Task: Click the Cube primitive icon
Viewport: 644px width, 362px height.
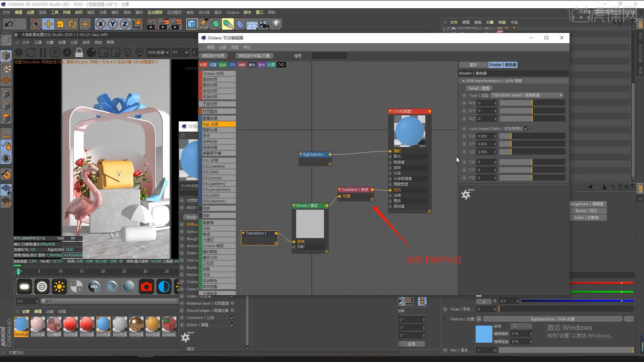Action: pyautogui.click(x=192, y=24)
